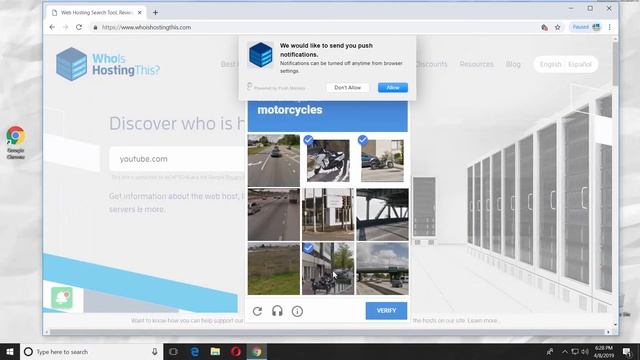
Task: Select the building with sign tile
Action: click(x=328, y=214)
